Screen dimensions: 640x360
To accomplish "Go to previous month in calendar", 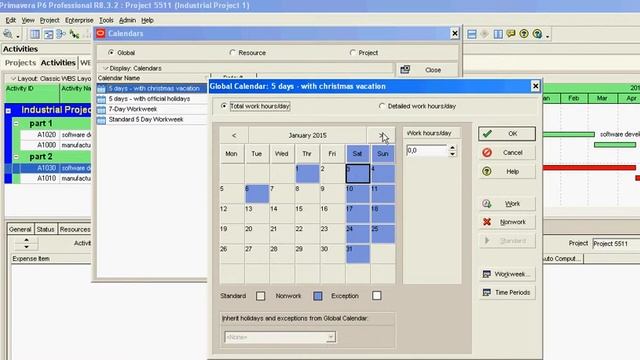I will [234, 136].
